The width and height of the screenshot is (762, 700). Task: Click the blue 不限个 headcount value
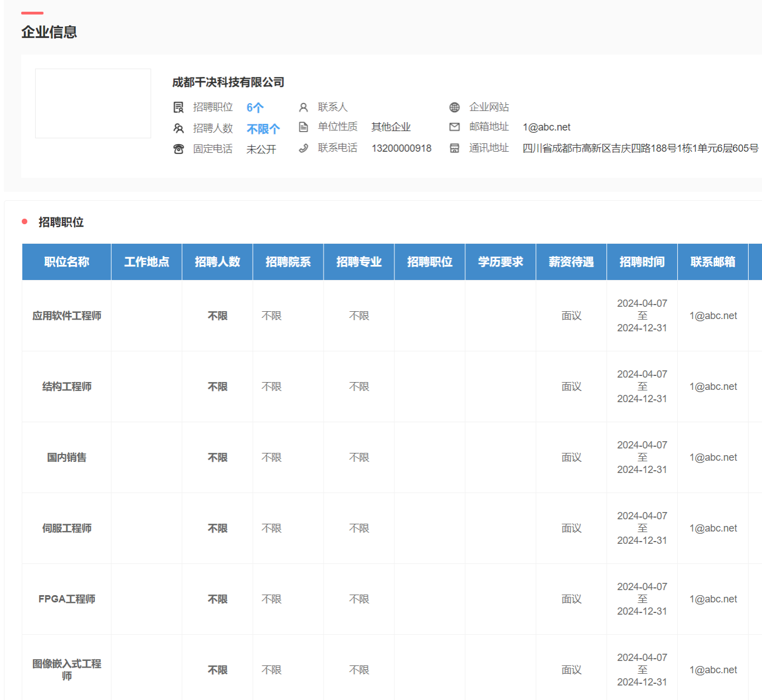tap(263, 129)
